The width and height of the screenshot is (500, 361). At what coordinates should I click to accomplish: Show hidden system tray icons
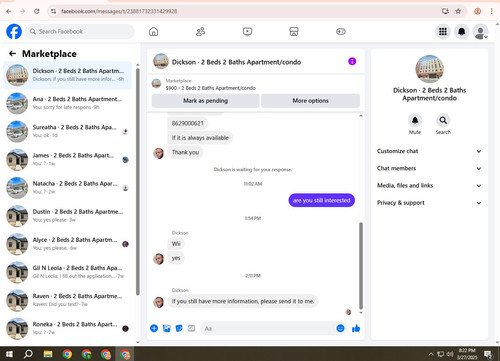tap(431, 354)
